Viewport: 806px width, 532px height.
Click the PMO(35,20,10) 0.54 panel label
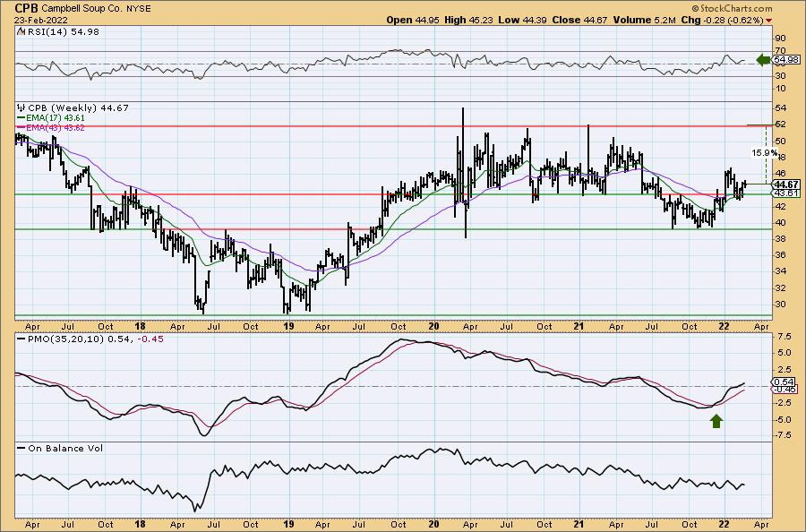(x=81, y=339)
